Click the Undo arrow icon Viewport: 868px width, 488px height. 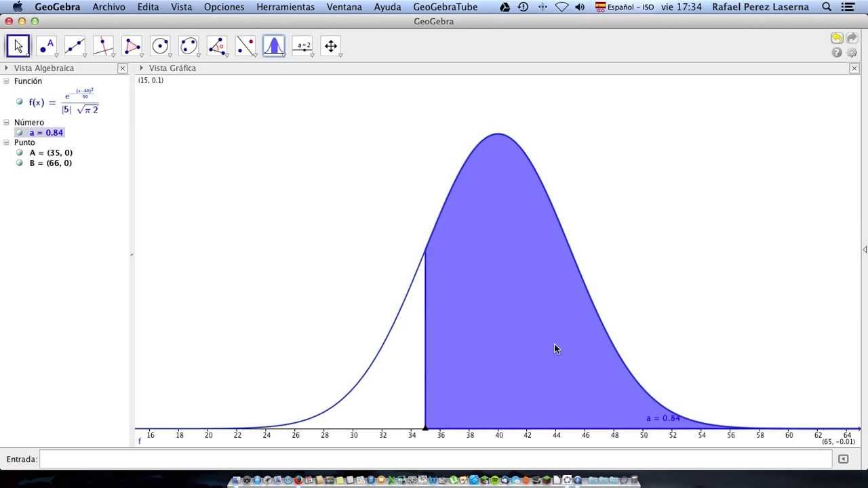click(837, 38)
